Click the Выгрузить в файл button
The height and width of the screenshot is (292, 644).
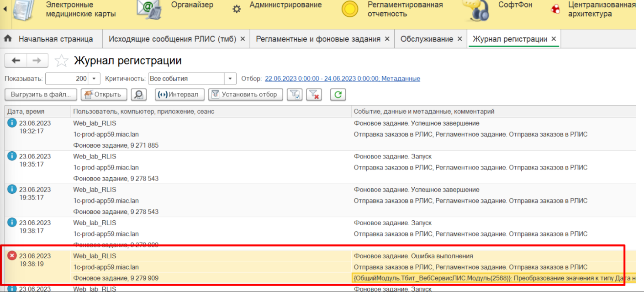click(41, 95)
